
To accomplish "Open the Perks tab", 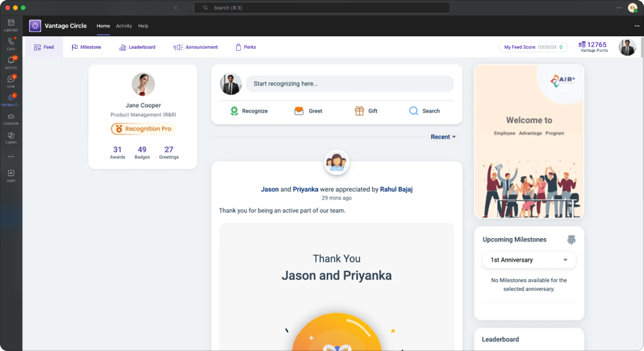I will [x=246, y=47].
